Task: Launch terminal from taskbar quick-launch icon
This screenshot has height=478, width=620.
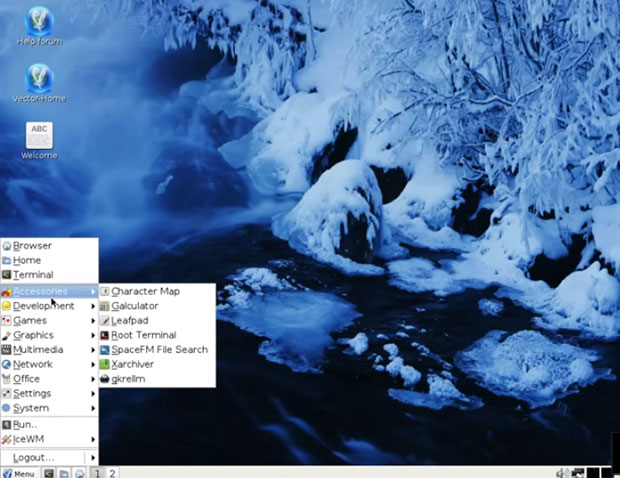Action: pyautogui.click(x=49, y=473)
